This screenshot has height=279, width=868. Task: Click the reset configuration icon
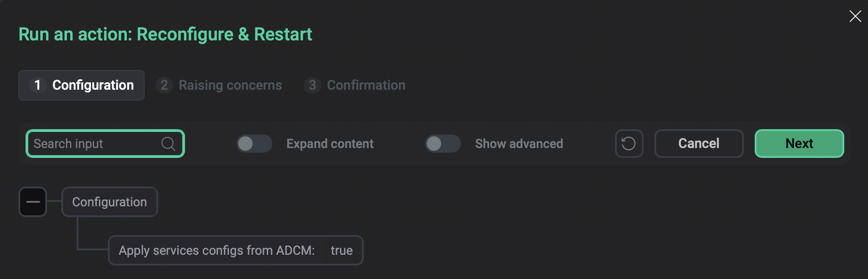coord(629,144)
